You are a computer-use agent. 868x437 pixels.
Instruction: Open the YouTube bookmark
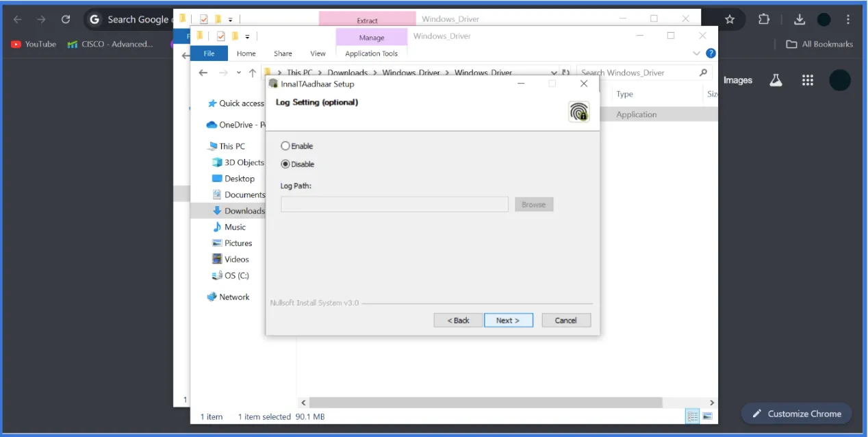pyautogui.click(x=34, y=44)
